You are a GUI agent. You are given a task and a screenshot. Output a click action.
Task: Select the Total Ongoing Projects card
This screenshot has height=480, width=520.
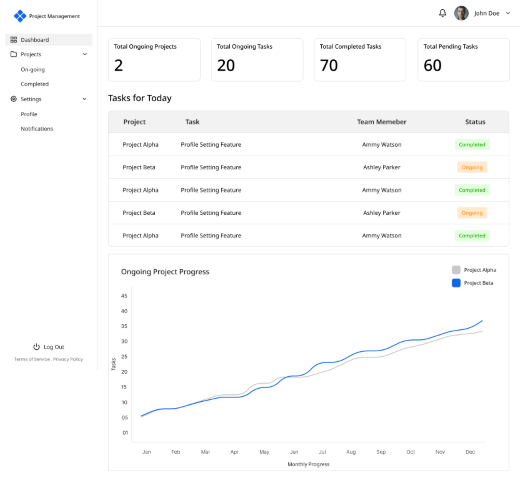tap(154, 60)
